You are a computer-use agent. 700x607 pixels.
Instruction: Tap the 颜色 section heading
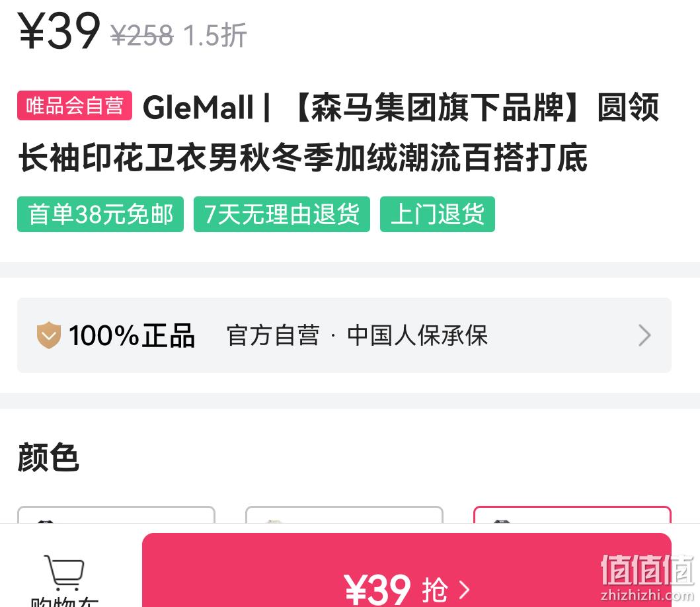point(48,458)
